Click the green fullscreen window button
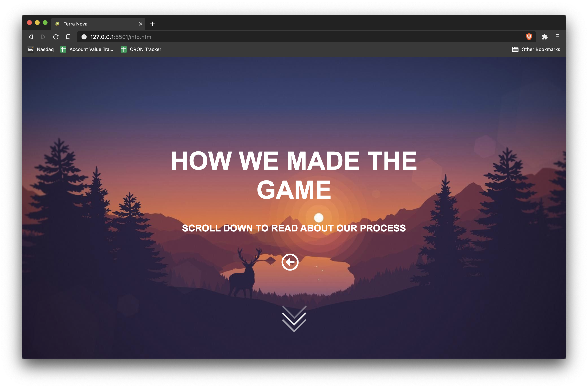The image size is (588, 388). [x=45, y=23]
